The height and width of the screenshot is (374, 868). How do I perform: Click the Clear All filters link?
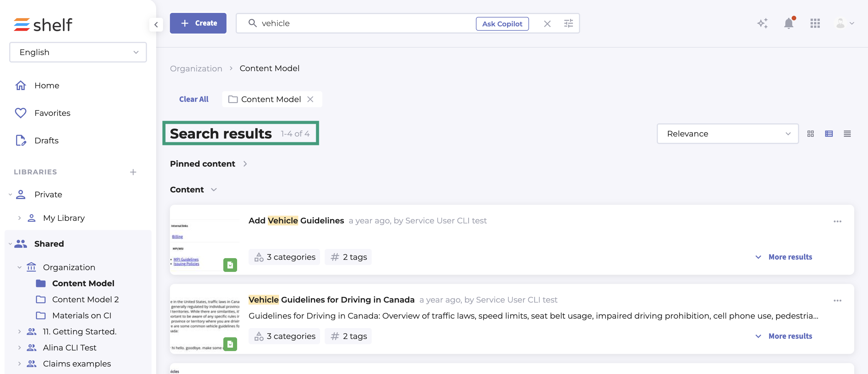(x=193, y=99)
